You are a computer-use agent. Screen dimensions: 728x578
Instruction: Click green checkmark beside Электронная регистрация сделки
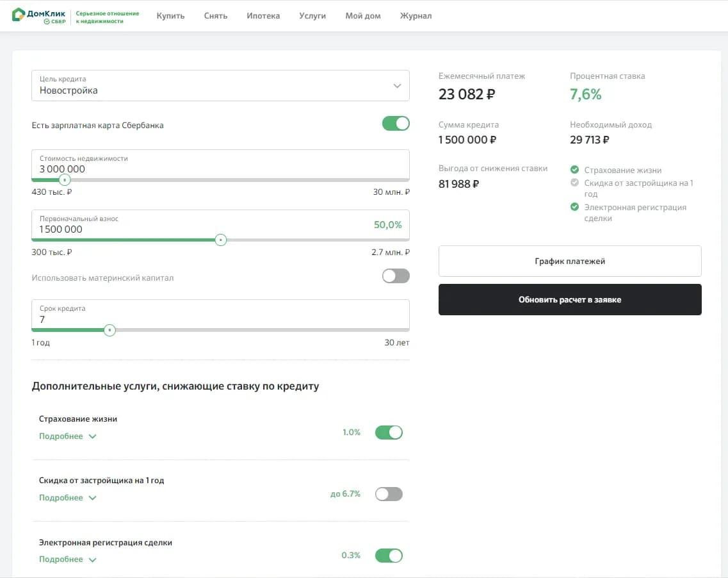click(x=574, y=207)
